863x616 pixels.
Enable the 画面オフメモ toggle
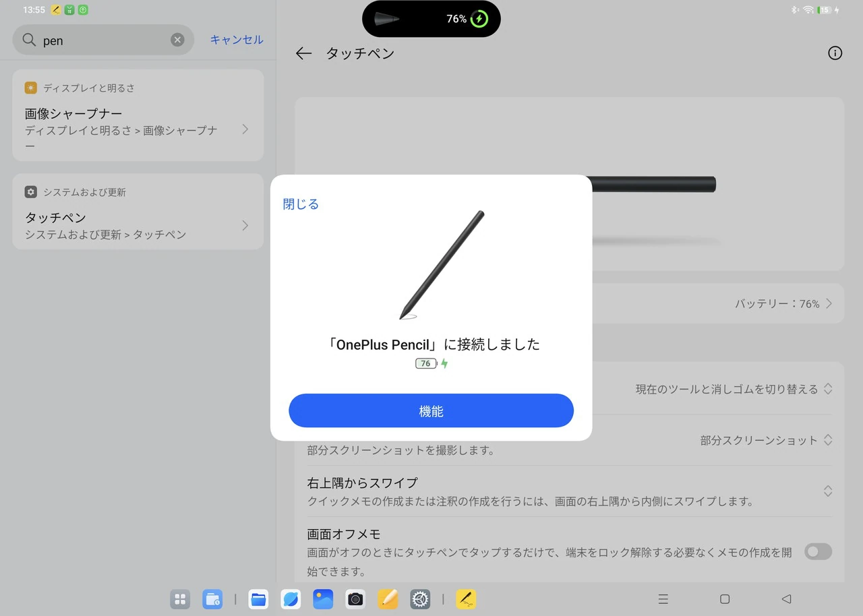click(818, 552)
